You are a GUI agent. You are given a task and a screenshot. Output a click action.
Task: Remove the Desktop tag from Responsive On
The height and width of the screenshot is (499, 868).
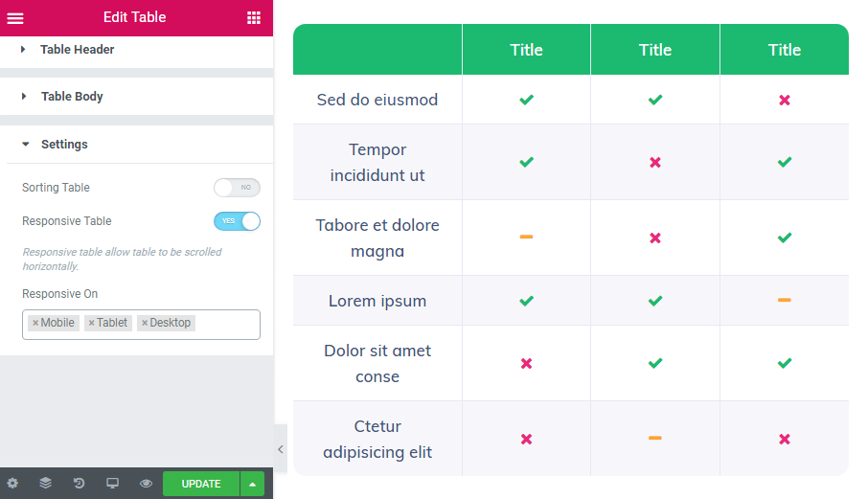[145, 323]
